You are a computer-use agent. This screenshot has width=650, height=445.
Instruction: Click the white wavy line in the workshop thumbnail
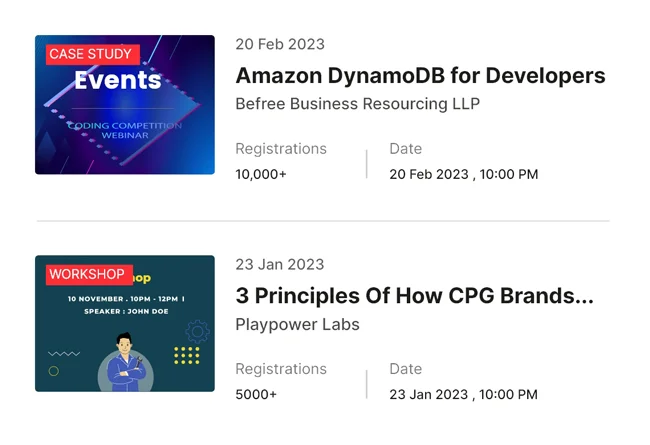[64, 353]
